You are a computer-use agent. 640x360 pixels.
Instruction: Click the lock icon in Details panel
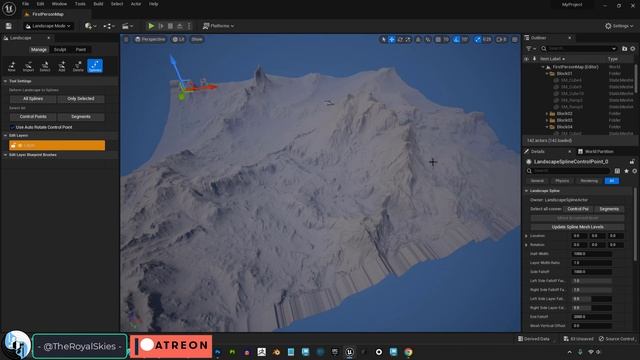click(632, 162)
